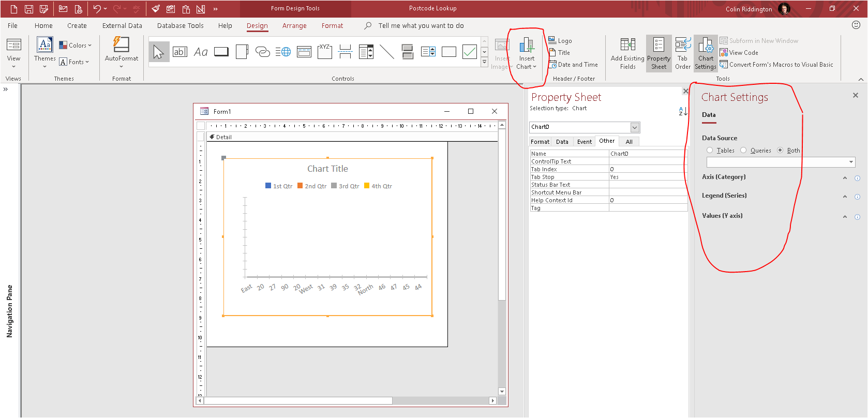The width and height of the screenshot is (868, 418).
Task: Click the Undo arrow icon
Action: point(97,9)
